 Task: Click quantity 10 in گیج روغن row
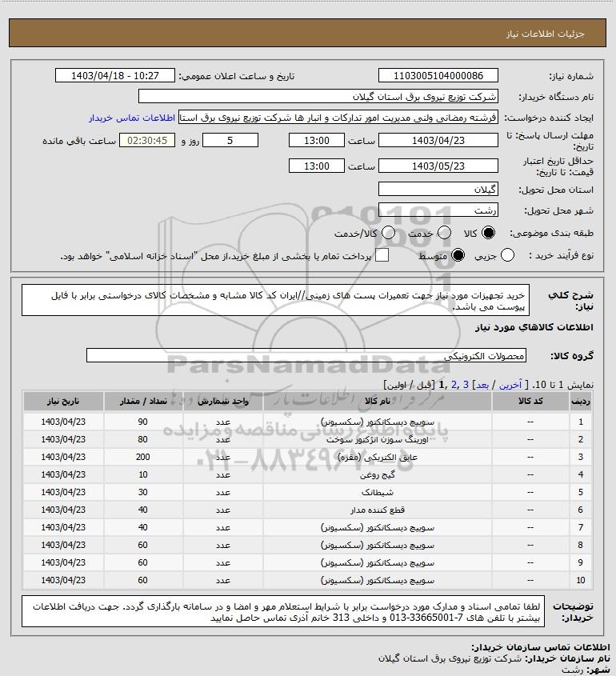[143, 474]
